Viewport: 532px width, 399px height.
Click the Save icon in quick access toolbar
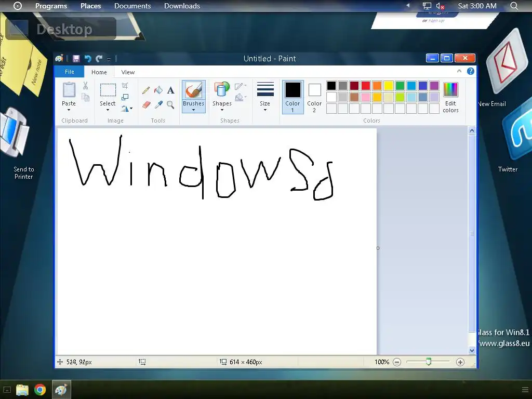coord(76,59)
